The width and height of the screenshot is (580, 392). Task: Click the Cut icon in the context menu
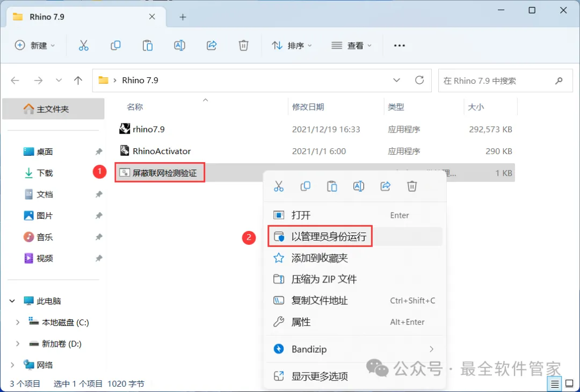[x=279, y=186]
